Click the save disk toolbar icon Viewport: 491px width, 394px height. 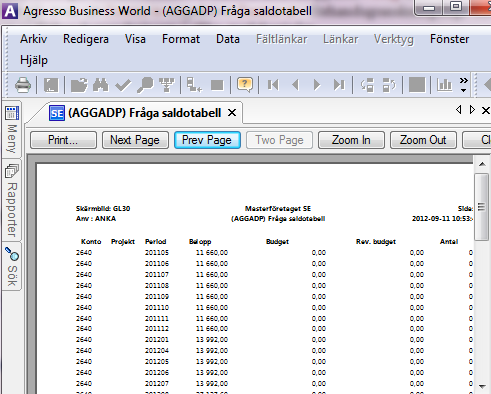click(51, 85)
